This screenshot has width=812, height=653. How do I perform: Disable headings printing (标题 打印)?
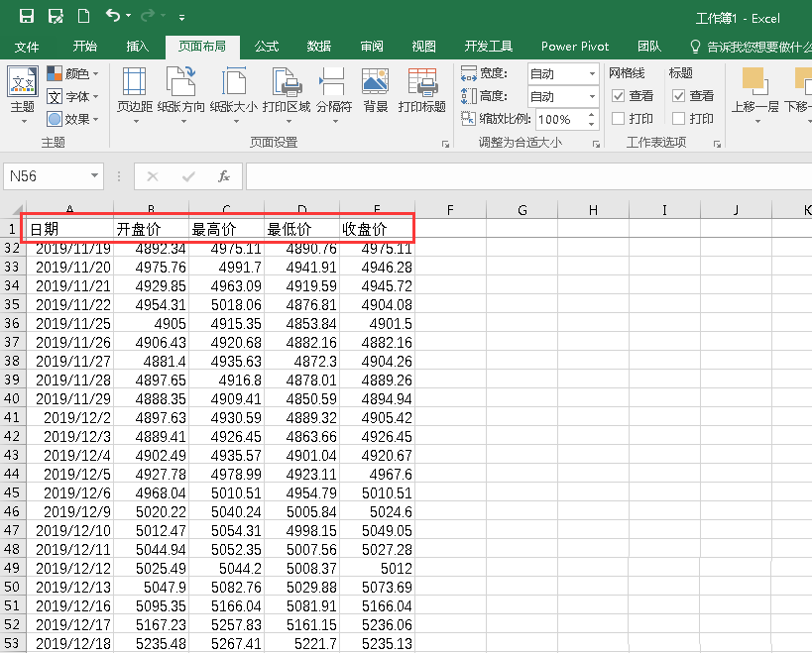click(x=678, y=118)
